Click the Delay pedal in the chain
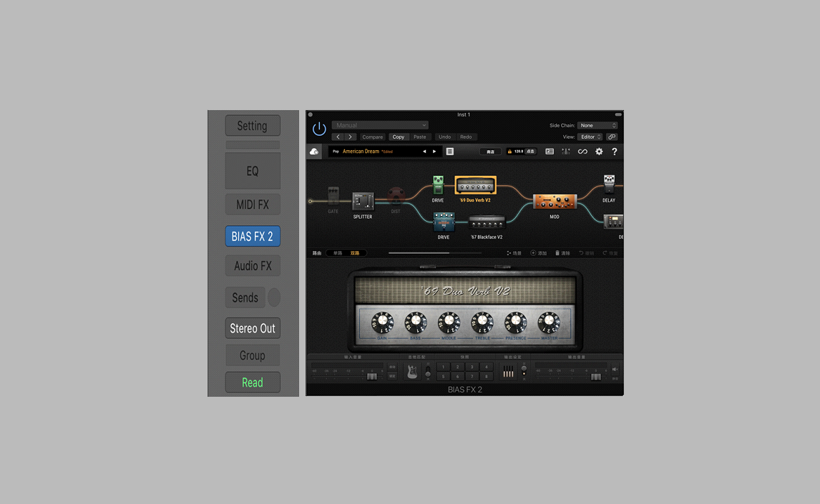Screen dimensions: 820x504 [609, 184]
